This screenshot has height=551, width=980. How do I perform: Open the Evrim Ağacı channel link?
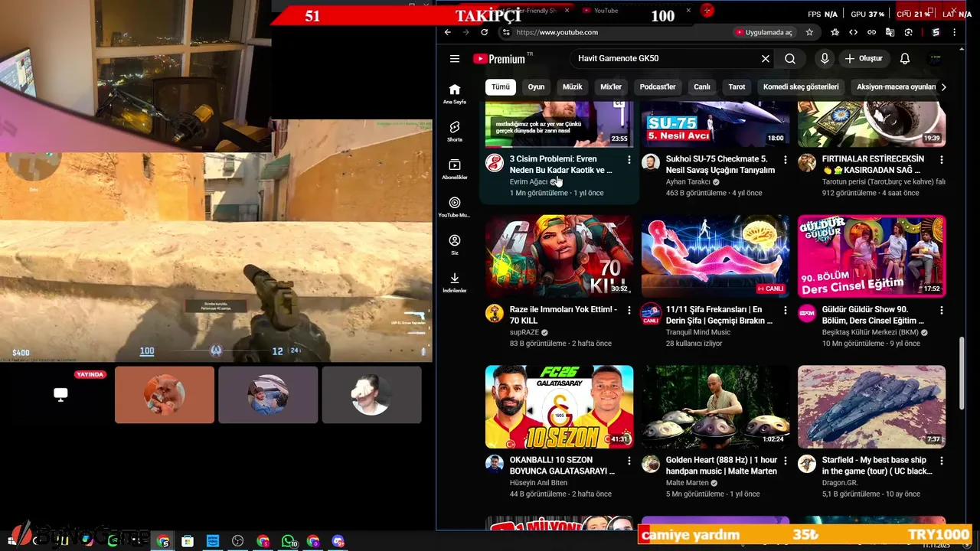tap(529, 182)
